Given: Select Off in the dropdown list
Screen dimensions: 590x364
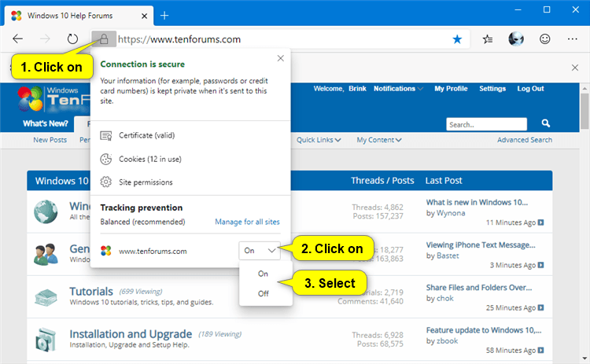Looking at the screenshot, I should [x=263, y=294].
